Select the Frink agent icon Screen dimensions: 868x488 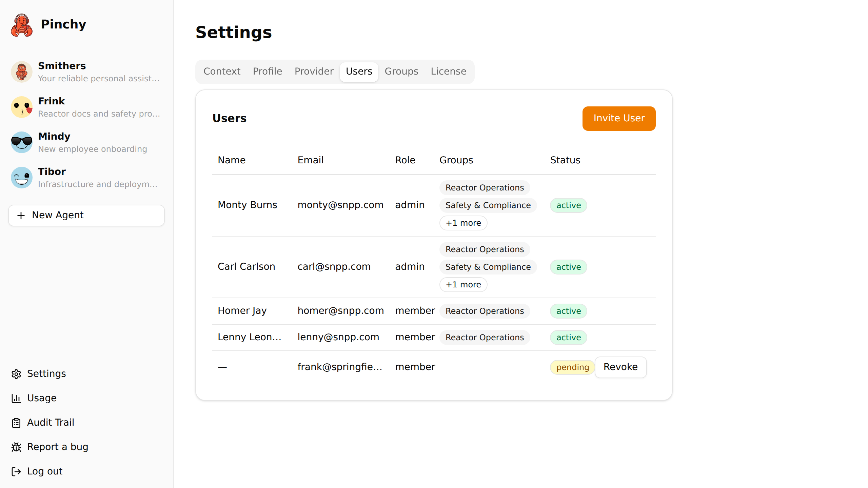click(x=21, y=107)
